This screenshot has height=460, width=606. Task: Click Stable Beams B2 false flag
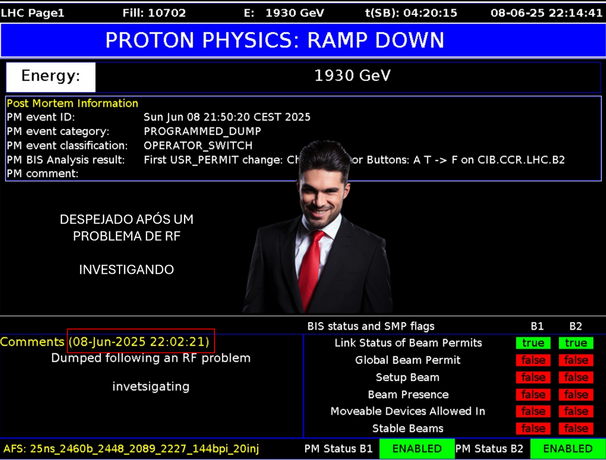pos(576,428)
